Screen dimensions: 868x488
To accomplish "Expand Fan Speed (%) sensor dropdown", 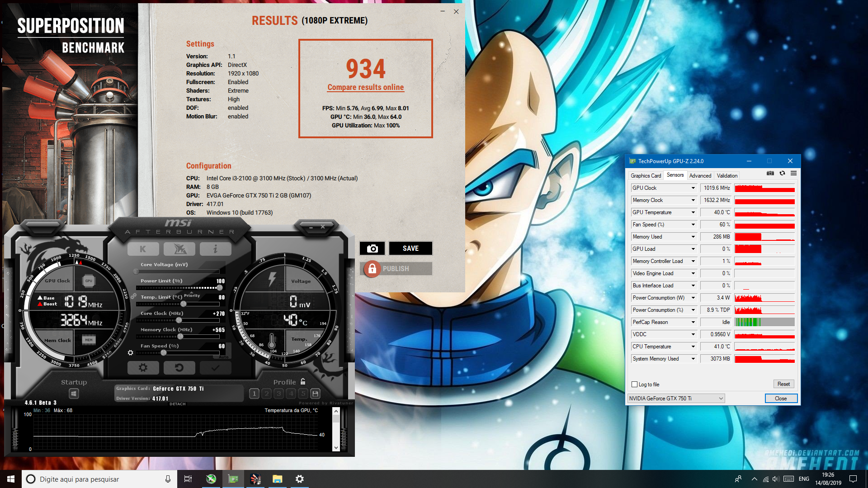I will tap(693, 225).
